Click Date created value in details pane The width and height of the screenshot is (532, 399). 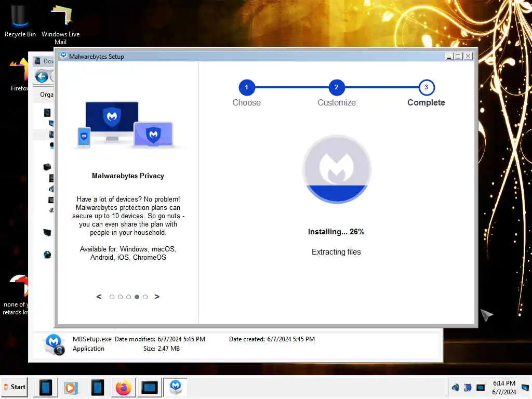pos(291,339)
